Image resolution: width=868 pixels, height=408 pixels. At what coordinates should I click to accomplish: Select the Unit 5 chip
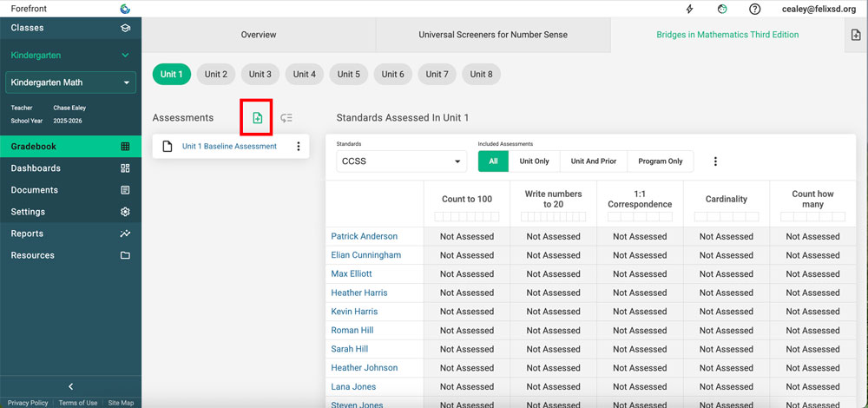pos(349,75)
